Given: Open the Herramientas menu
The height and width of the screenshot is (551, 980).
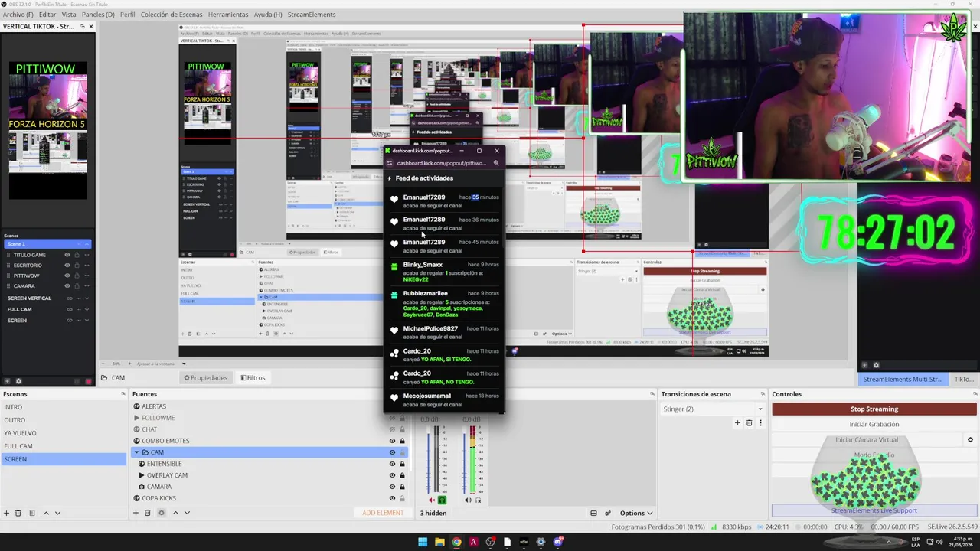Looking at the screenshot, I should coord(228,15).
